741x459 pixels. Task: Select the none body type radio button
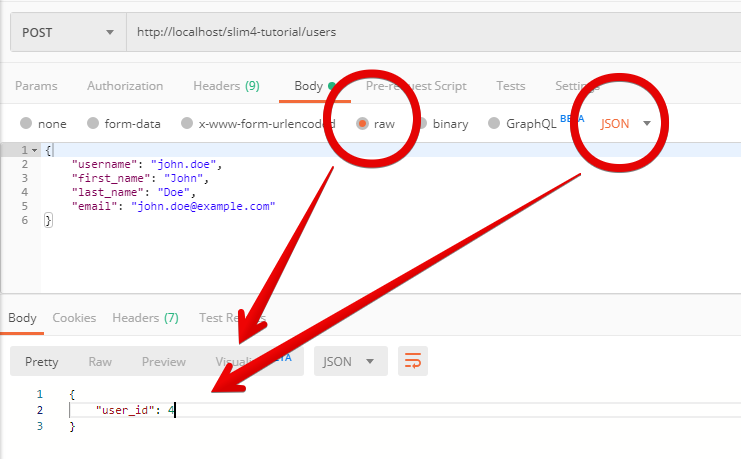pos(26,124)
